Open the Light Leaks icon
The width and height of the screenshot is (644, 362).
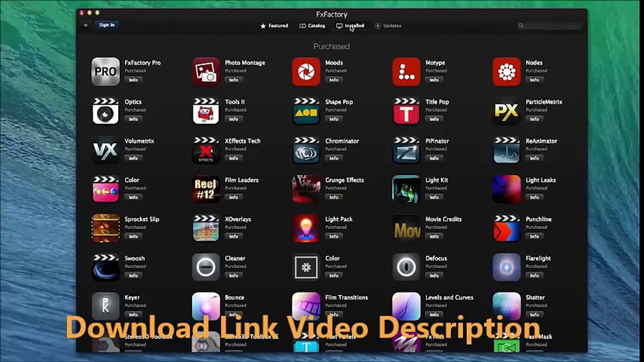coord(507,189)
